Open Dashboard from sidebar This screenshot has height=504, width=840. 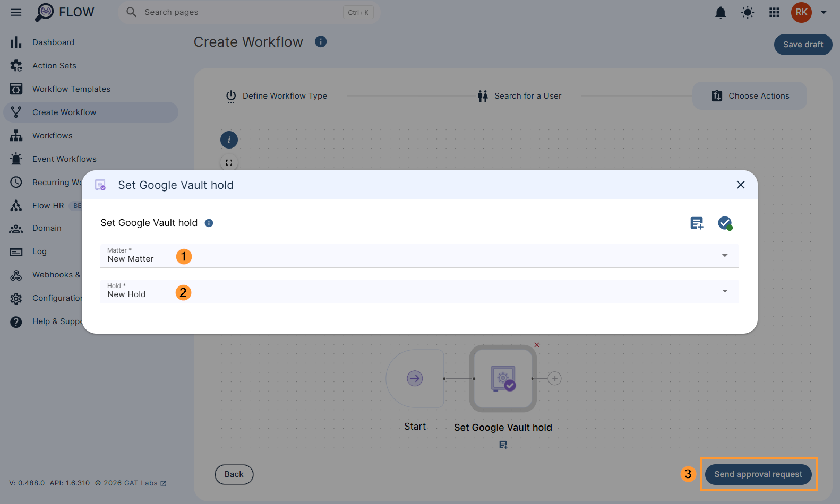[x=91, y=42]
